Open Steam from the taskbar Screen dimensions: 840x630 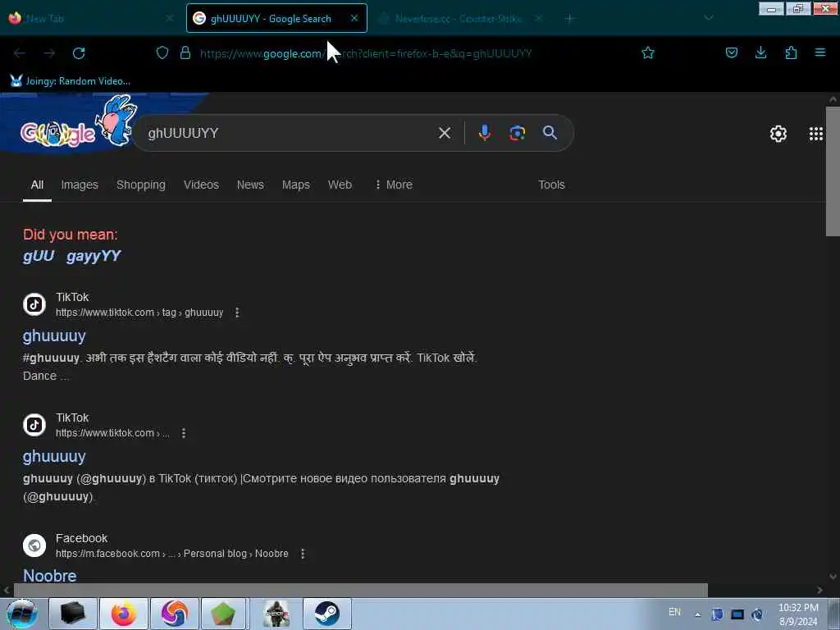point(327,614)
